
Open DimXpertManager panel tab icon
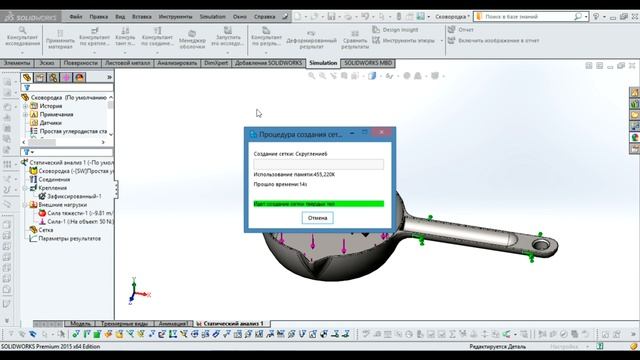[66, 77]
